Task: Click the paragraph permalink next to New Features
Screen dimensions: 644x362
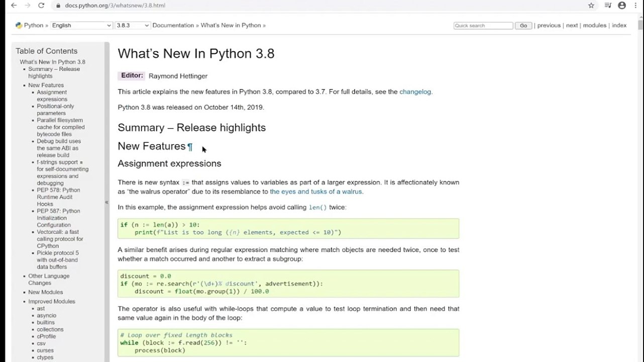Action: point(190,147)
